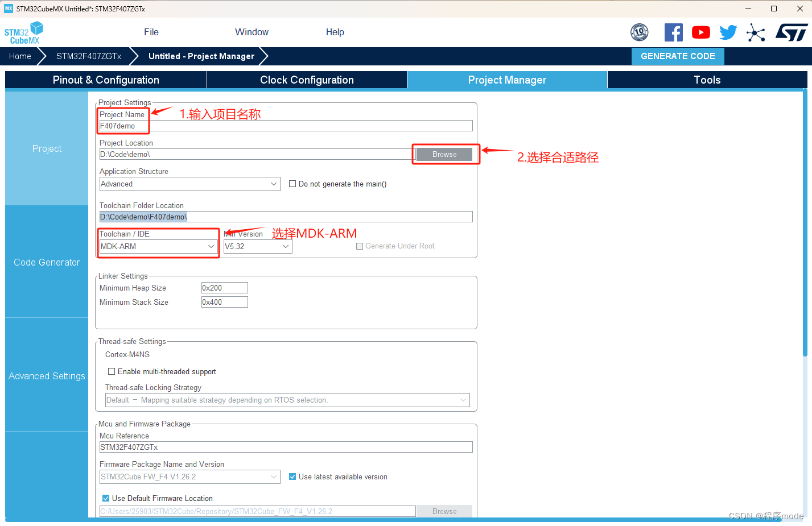Edit the Minimum Stack Size field

pos(225,302)
